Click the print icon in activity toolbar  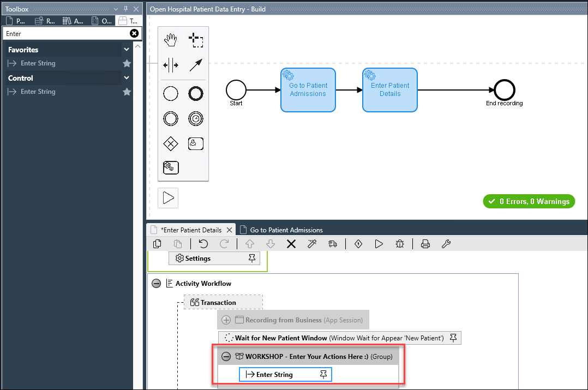(x=425, y=244)
